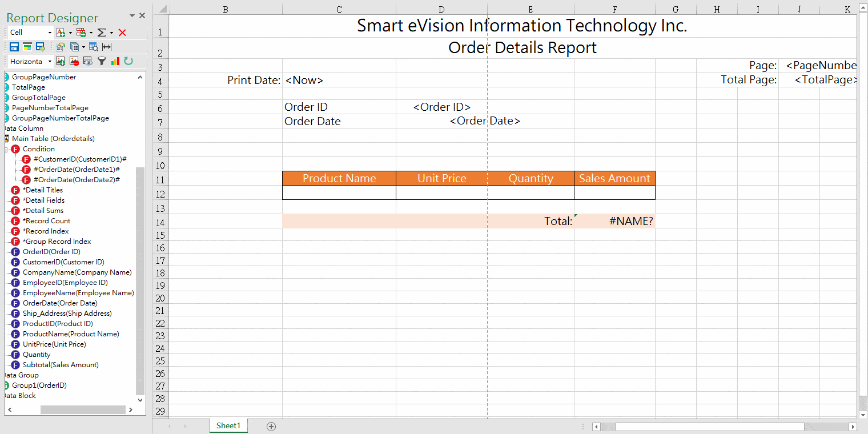Select PageNumberTotalPage tree item
This screenshot has width=868, height=434.
click(x=50, y=108)
